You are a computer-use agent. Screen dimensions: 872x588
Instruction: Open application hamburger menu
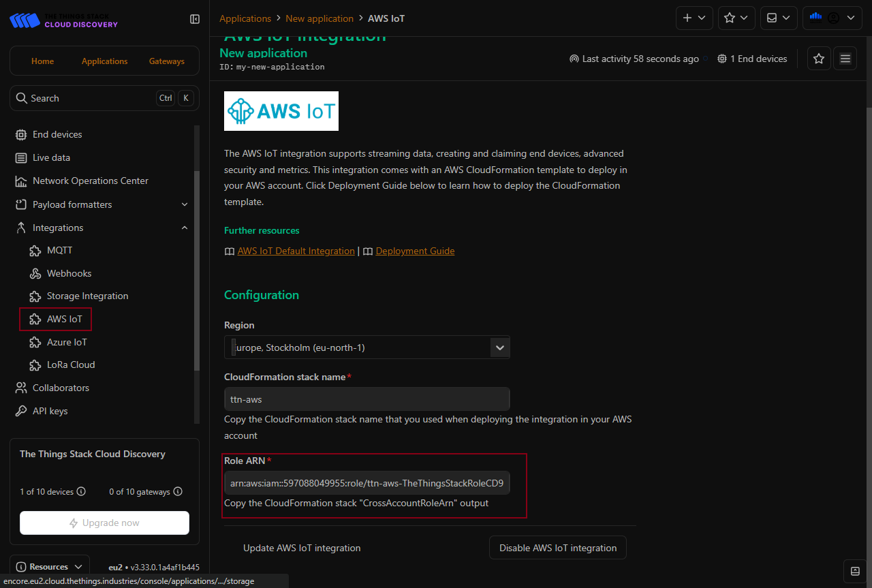click(845, 59)
